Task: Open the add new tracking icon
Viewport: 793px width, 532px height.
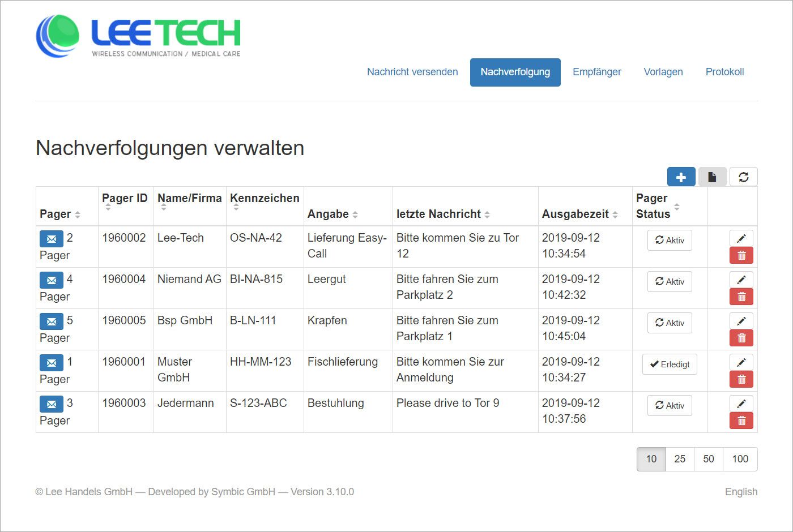Action: click(x=681, y=177)
